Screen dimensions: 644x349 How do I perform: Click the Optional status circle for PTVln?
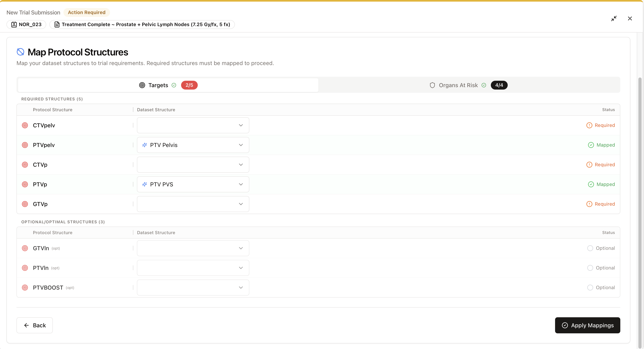click(x=590, y=268)
